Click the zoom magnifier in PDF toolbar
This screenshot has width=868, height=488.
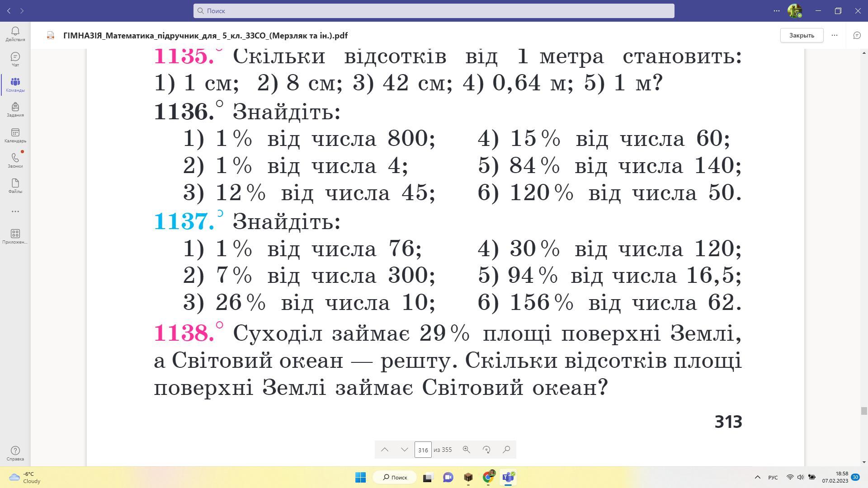pos(466,450)
